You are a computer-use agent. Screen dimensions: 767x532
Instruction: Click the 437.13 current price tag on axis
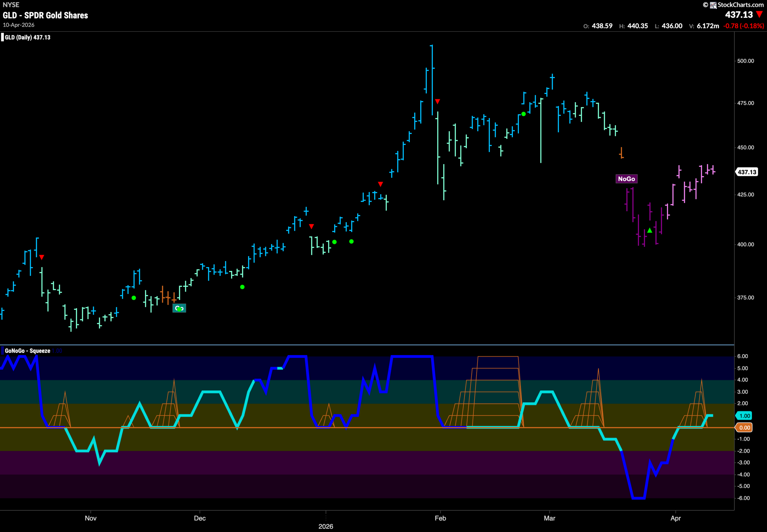pos(747,172)
